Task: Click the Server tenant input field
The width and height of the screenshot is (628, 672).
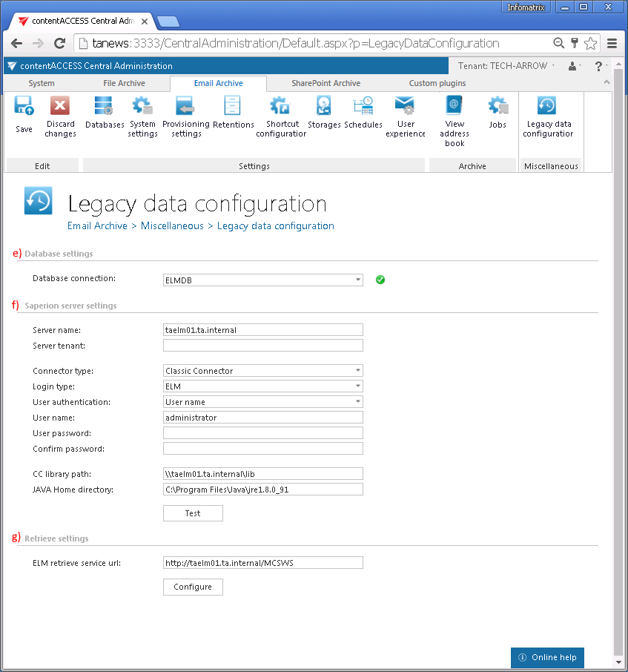Action: 262,346
